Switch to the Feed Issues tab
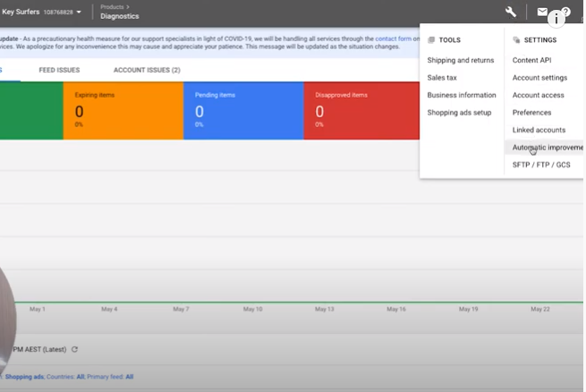The height and width of the screenshot is (392, 586). pos(59,70)
